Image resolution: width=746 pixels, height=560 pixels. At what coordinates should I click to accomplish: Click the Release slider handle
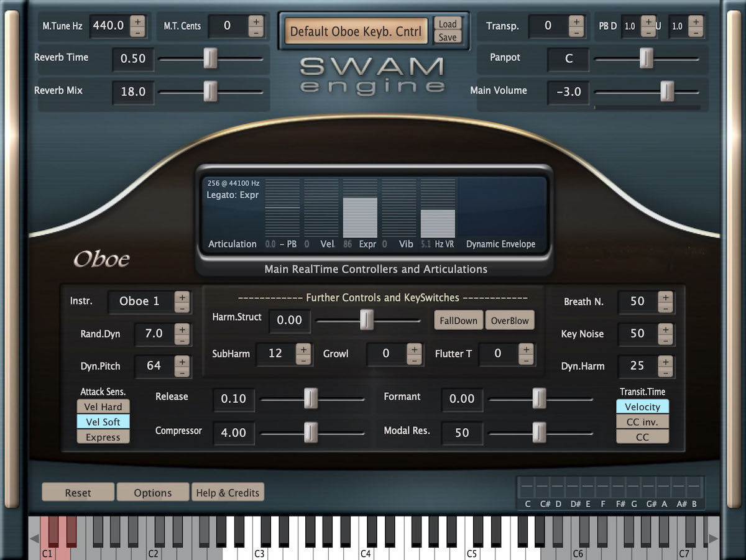click(x=311, y=398)
